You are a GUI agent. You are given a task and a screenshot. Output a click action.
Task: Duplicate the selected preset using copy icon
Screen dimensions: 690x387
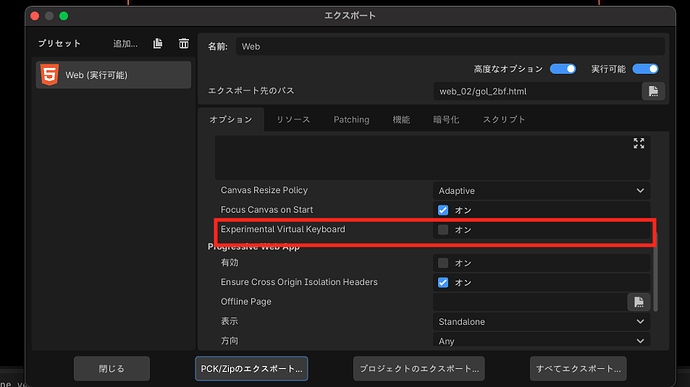coord(158,44)
